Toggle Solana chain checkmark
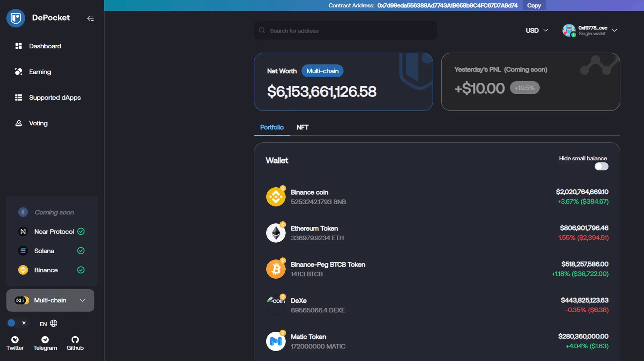The height and width of the screenshot is (361, 644). point(81,251)
